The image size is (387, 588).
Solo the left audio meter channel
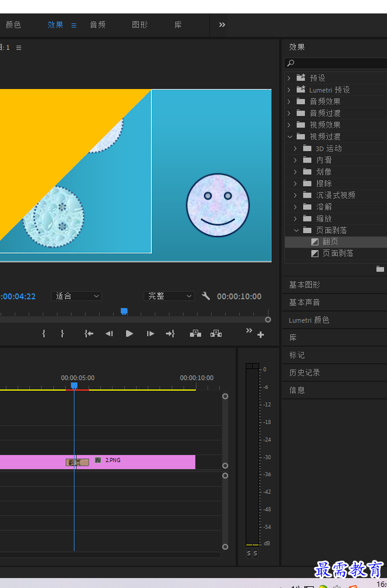tap(249, 553)
